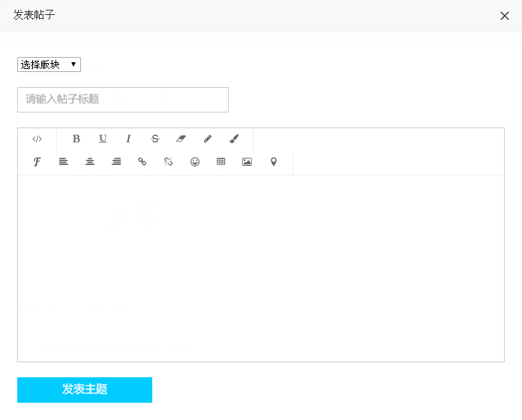Insert an image
The image size is (522, 420).
point(247,162)
